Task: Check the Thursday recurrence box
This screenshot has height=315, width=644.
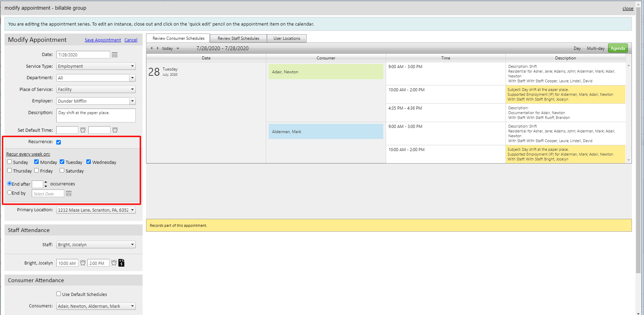Action: click(10, 170)
